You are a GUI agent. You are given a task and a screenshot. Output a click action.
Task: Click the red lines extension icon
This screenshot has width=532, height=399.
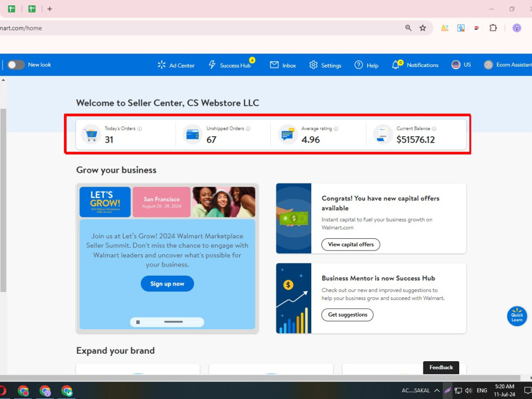(477, 28)
